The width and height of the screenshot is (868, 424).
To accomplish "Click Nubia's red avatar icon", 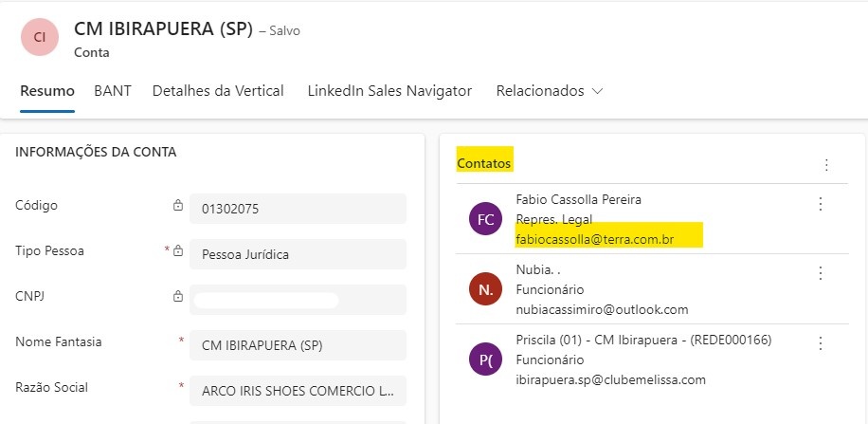I will [485, 290].
